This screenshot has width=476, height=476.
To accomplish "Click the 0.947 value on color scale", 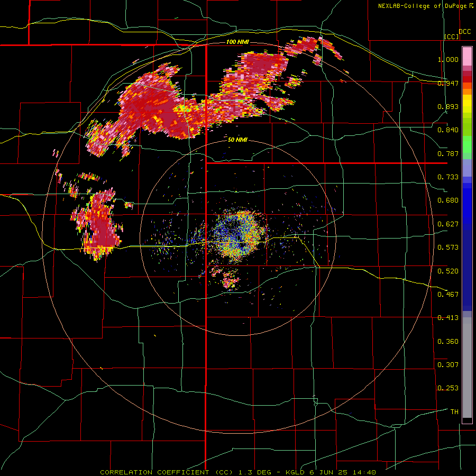I will 448,83.
